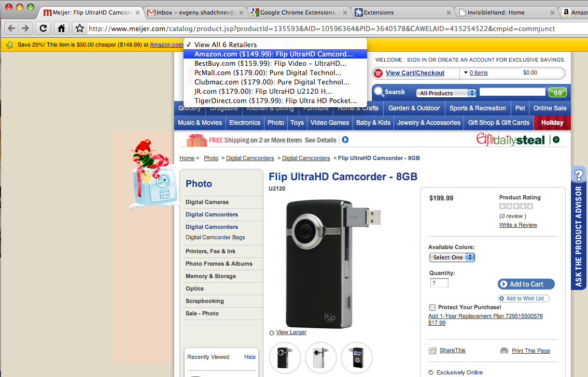
Task: Select the PcMall.com $179.00 retailer option
Action: pos(275,72)
